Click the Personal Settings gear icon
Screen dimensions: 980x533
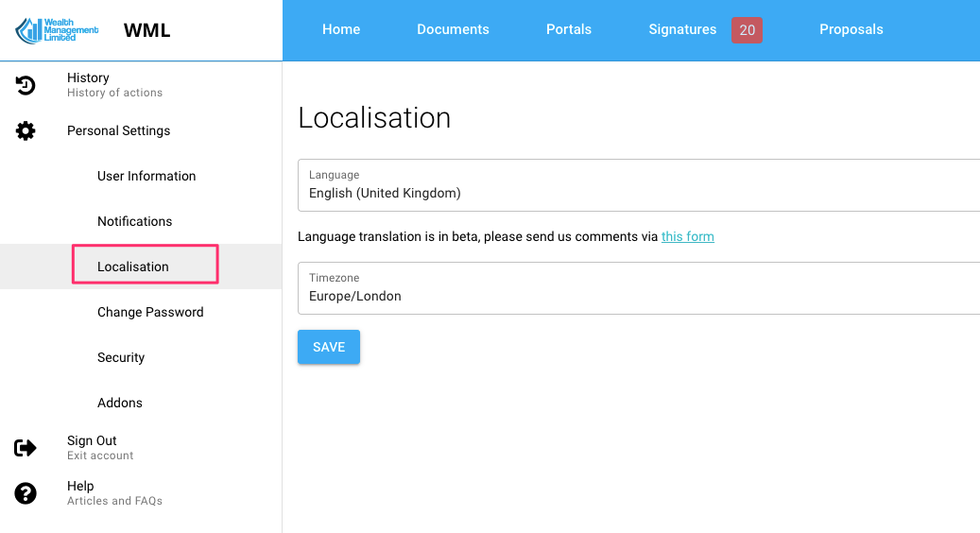(x=26, y=131)
